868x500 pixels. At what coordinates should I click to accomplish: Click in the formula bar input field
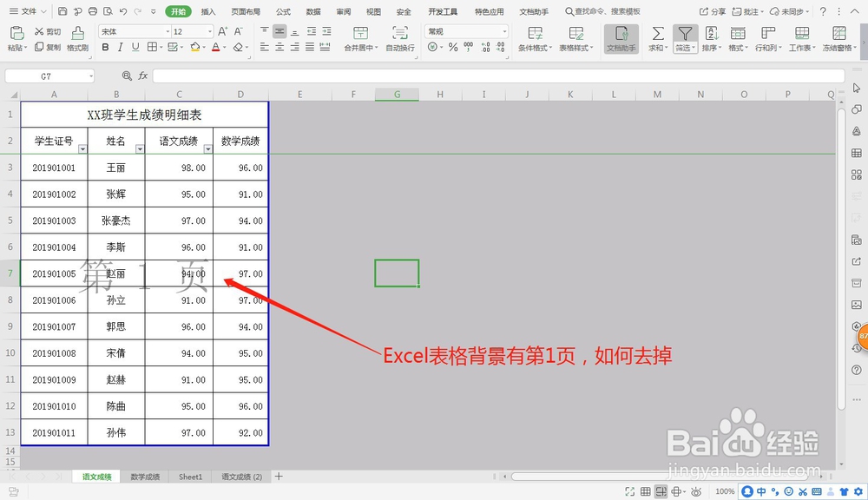pos(499,76)
